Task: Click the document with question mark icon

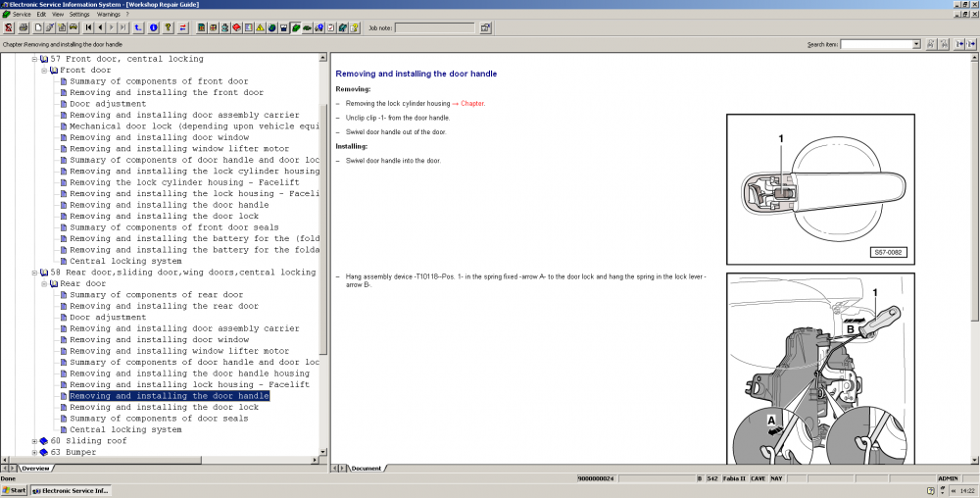Action: [355, 27]
